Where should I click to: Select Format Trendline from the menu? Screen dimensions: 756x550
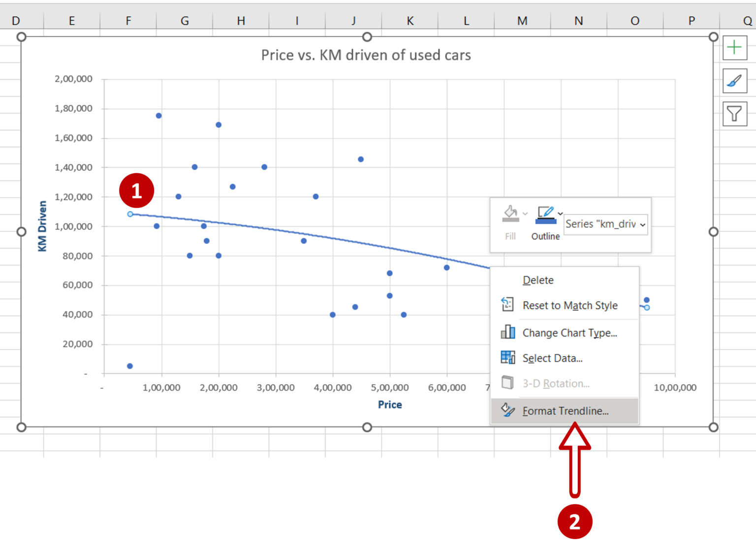565,410
